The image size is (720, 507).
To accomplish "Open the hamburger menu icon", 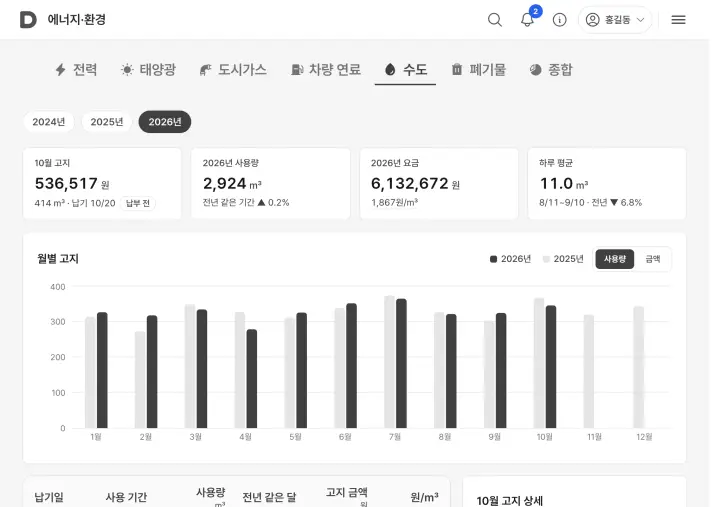I will (678, 20).
